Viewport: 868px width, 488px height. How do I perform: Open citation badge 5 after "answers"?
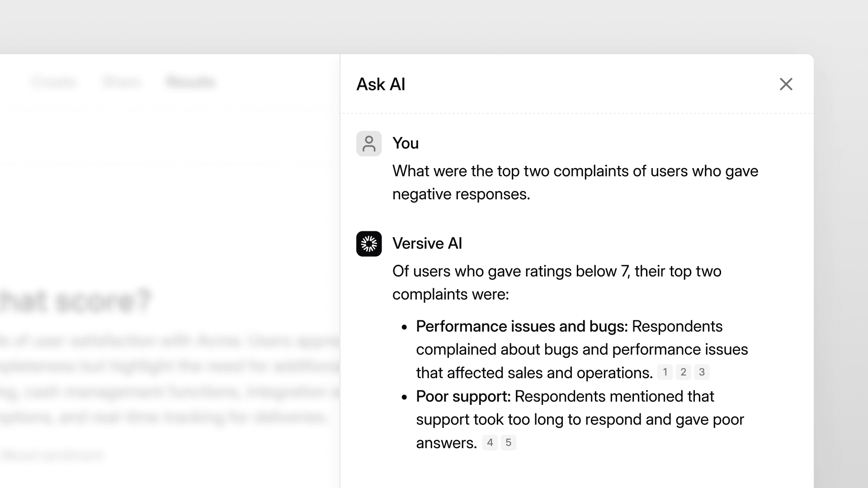click(x=509, y=442)
